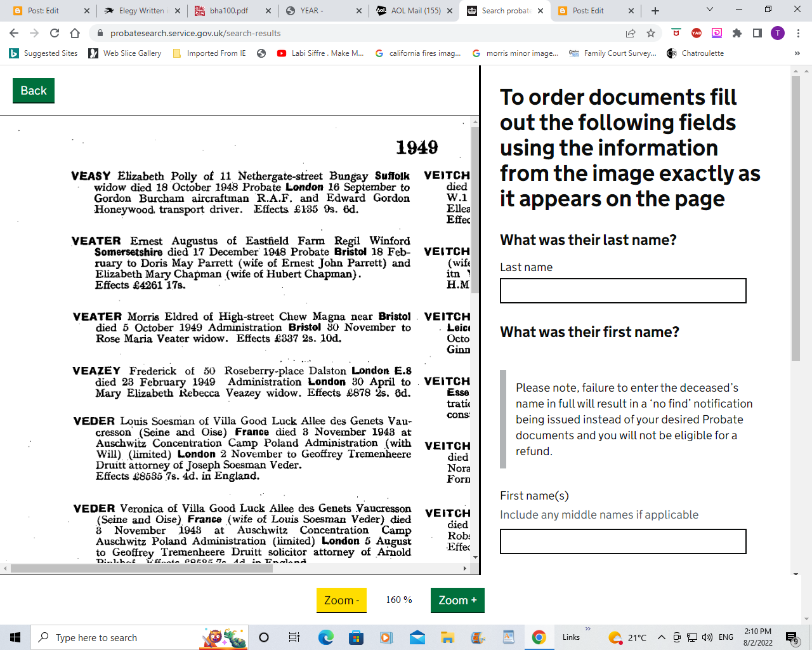Bookmark this page with the star
This screenshot has height=650, width=812.
click(x=651, y=33)
